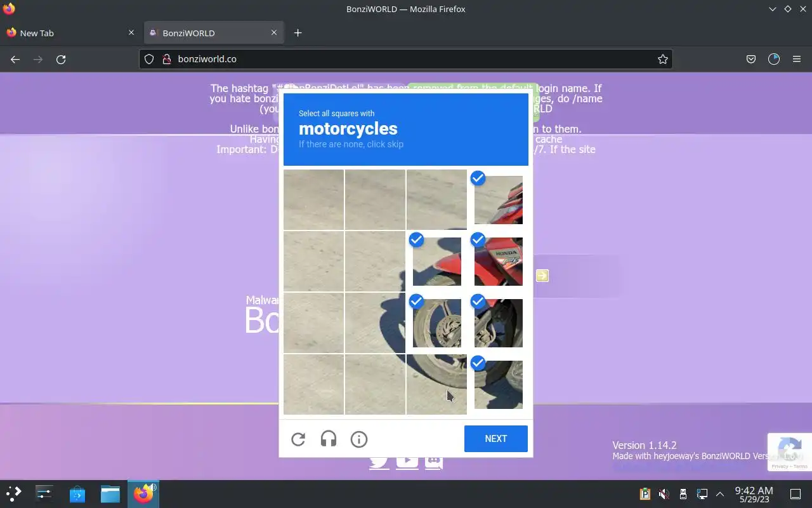
Task: Click the blue NEXT button
Action: coord(496,439)
